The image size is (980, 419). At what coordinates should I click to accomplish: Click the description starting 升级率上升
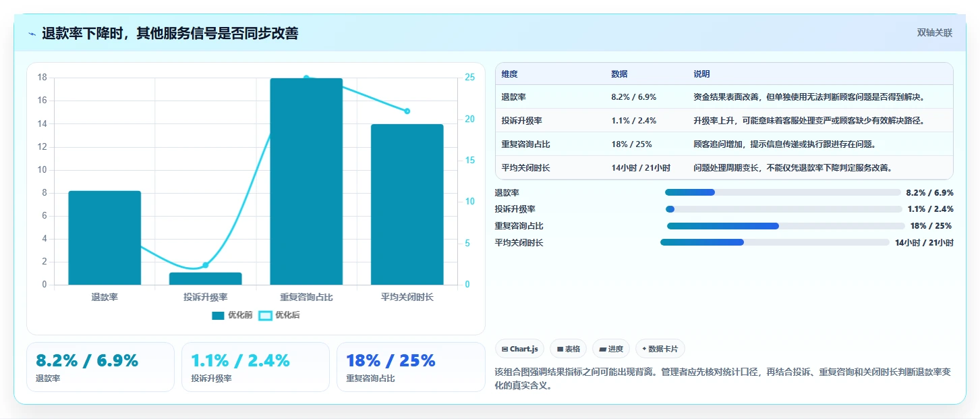click(809, 121)
